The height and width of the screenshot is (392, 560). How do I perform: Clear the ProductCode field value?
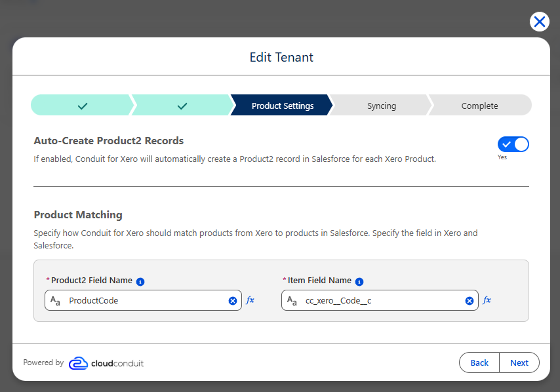233,301
